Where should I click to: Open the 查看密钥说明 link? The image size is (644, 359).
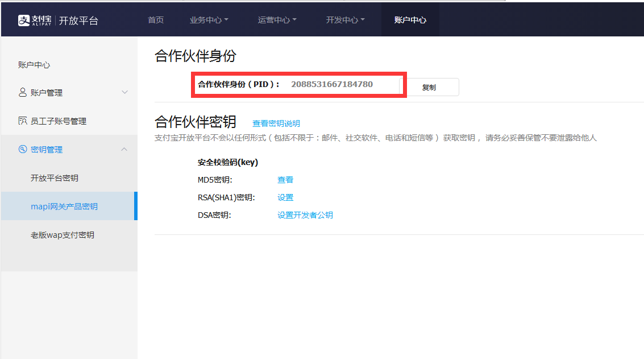[276, 123]
